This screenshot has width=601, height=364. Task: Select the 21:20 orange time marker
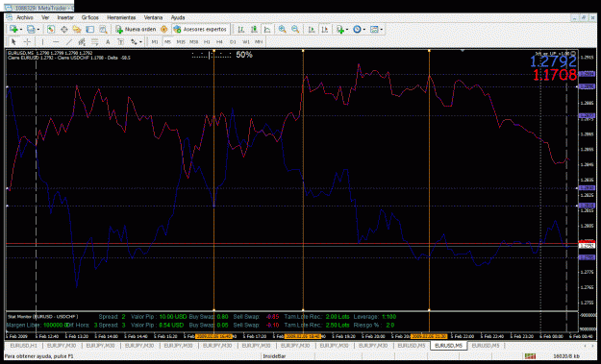[429, 336]
